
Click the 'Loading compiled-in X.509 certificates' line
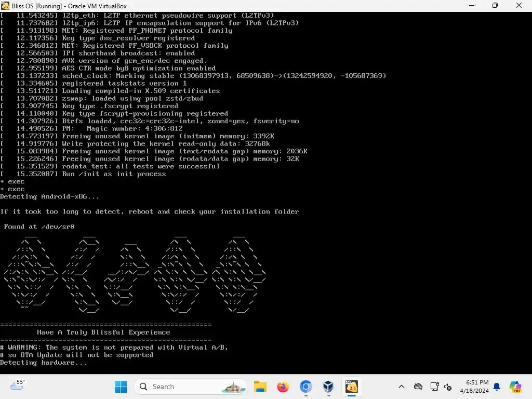click(x=110, y=91)
